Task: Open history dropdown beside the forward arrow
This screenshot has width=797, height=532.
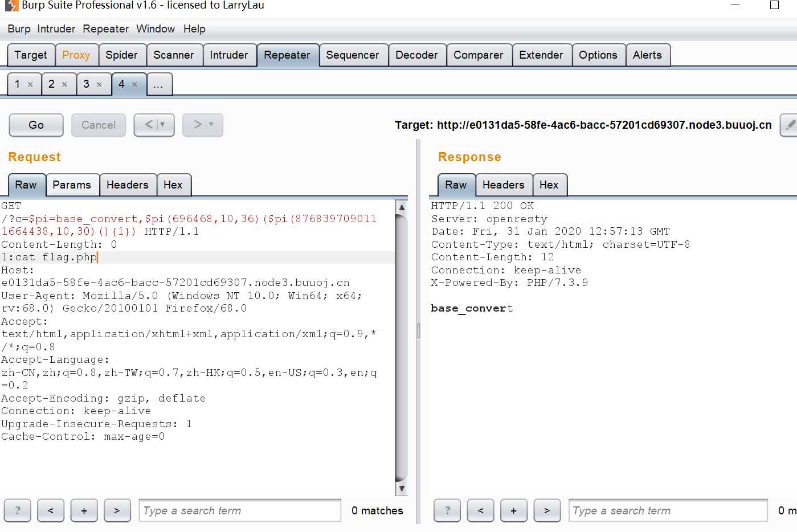Action: (x=212, y=125)
